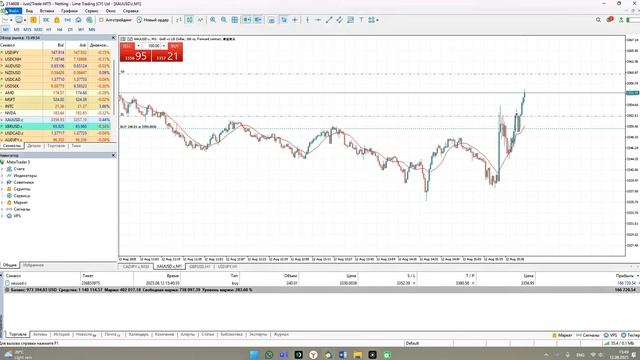Select line chart type icon
Viewport: 640px width, 360px height.
click(x=200, y=20)
